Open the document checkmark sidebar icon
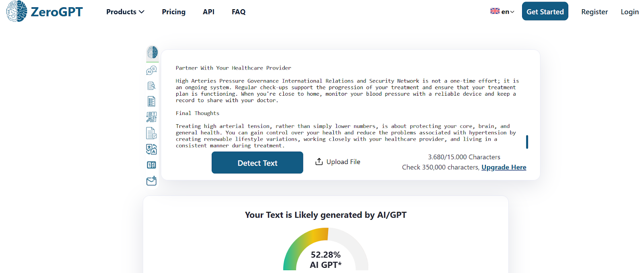Image resolution: width=644 pixels, height=273 pixels. coord(151,133)
